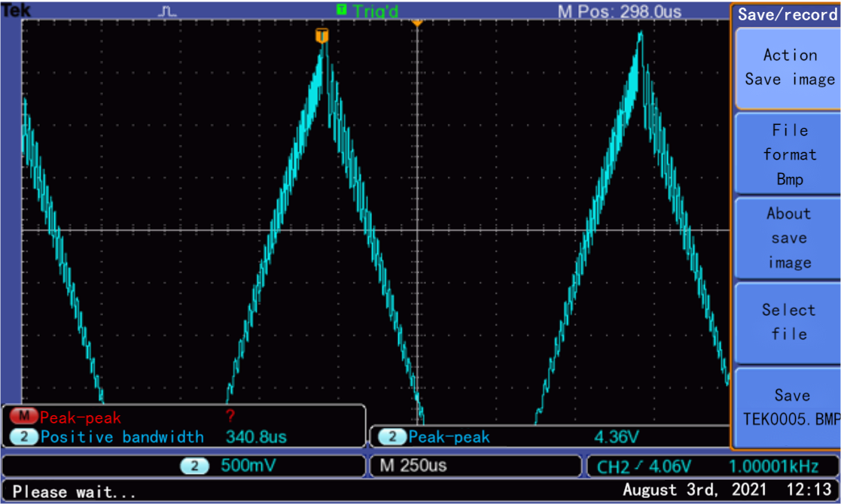Open About save image
The image size is (841, 504).
point(788,238)
